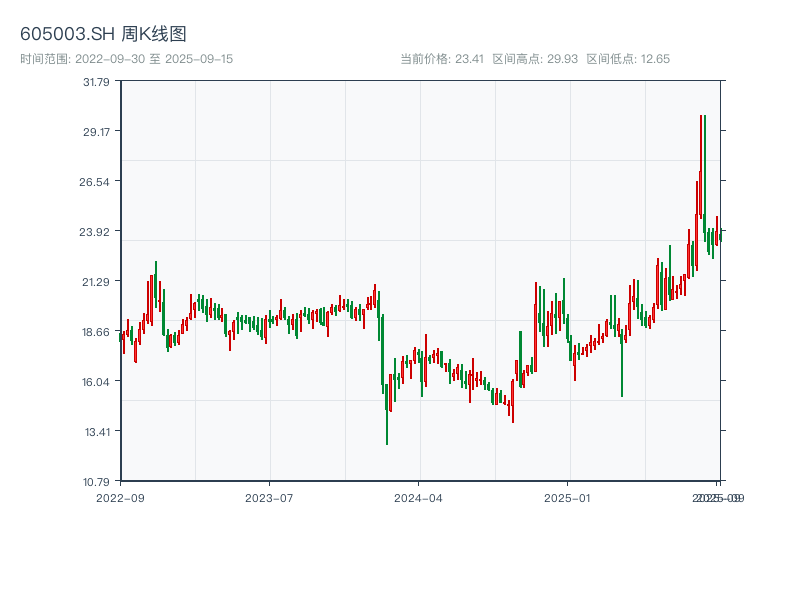
Task: Click the 当前价格: 23.41 label
Action: pos(442,59)
